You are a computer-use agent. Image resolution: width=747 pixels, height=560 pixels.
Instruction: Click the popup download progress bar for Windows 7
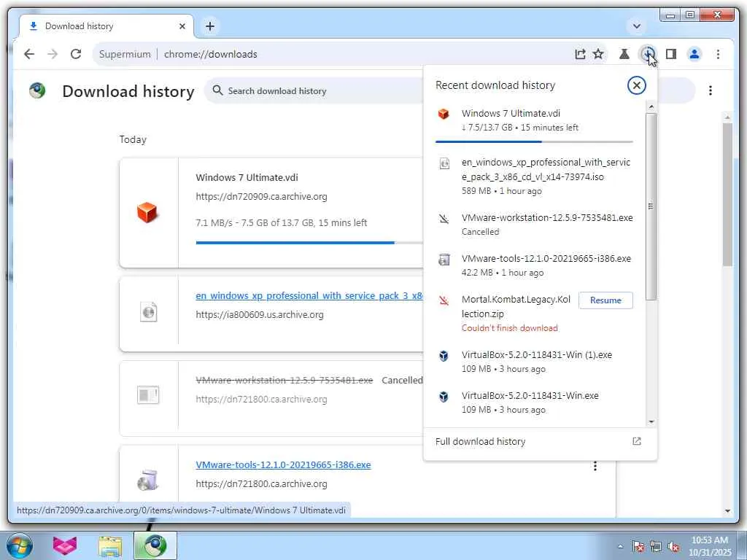[x=534, y=142]
